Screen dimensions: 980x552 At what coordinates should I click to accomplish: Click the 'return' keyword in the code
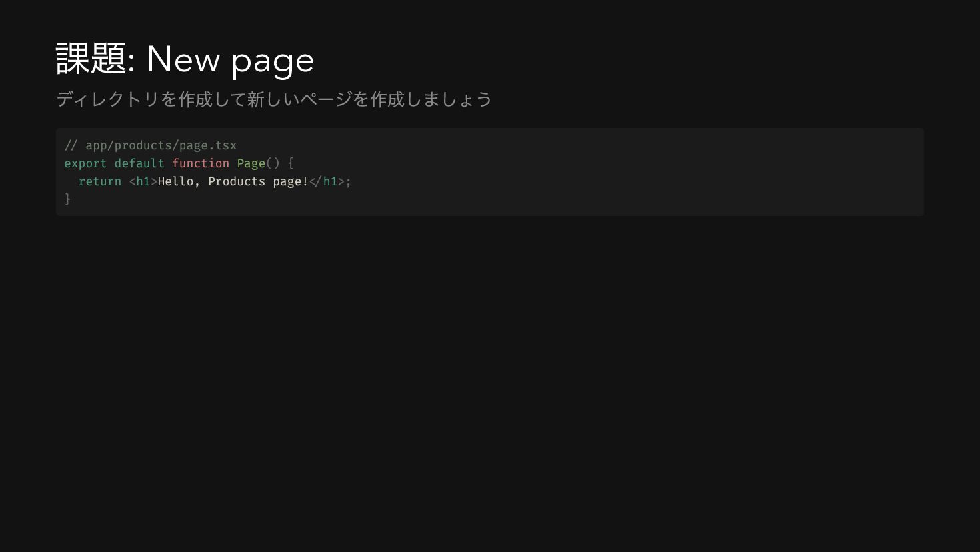(x=100, y=181)
